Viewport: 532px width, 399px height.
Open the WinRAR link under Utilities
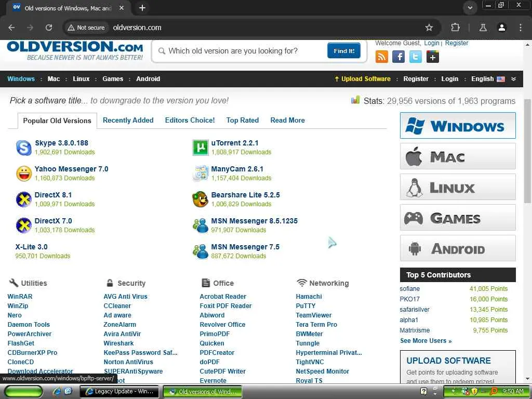point(20,297)
